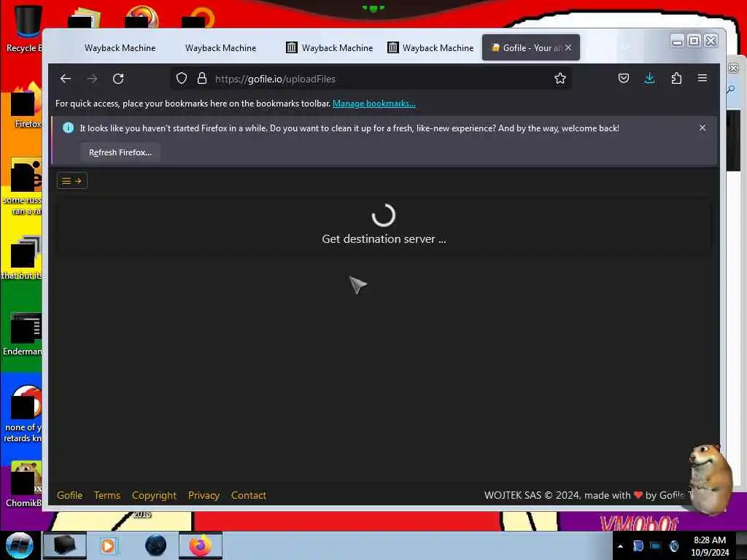Open the Contact footer link
This screenshot has width=747, height=560.
click(249, 495)
